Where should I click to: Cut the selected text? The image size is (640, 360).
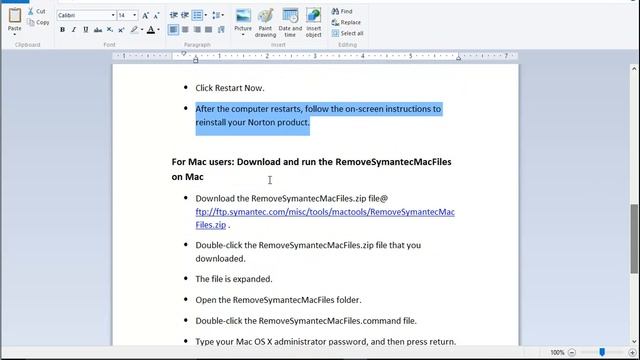(37, 11)
